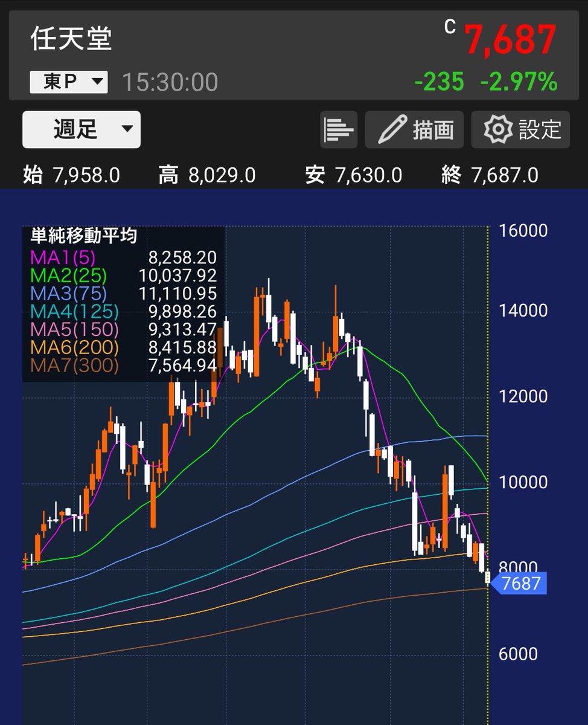Click the low value 安 7,630.0
The width and height of the screenshot is (588, 725).
pos(353,176)
